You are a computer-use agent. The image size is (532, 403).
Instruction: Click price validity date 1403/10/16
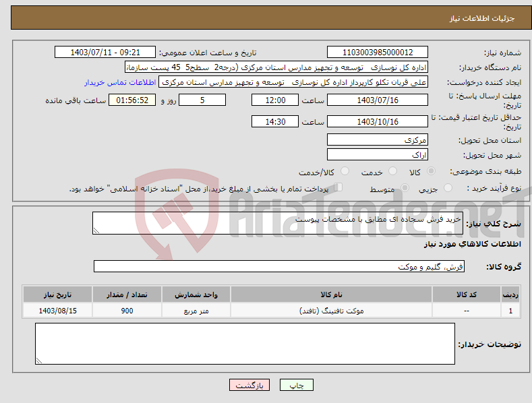[x=378, y=121]
